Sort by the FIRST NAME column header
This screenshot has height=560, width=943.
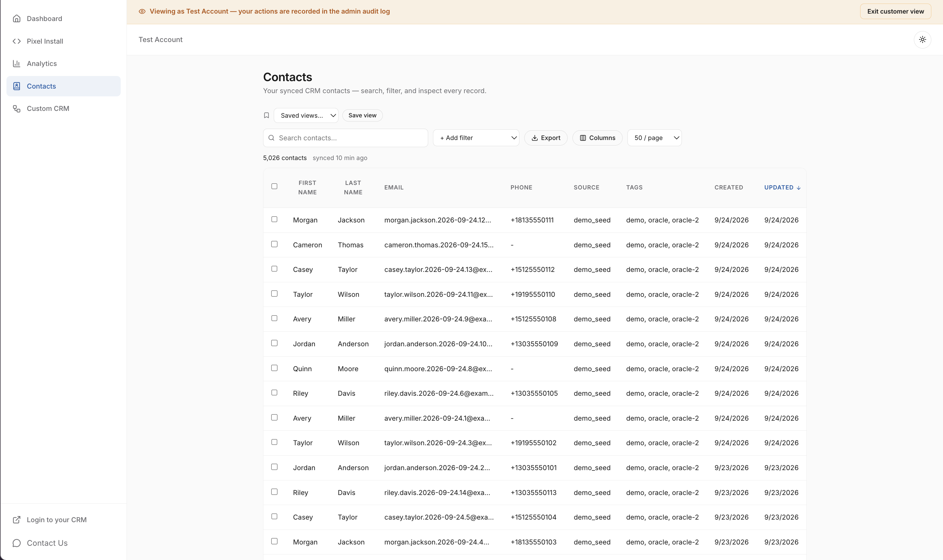(x=307, y=188)
